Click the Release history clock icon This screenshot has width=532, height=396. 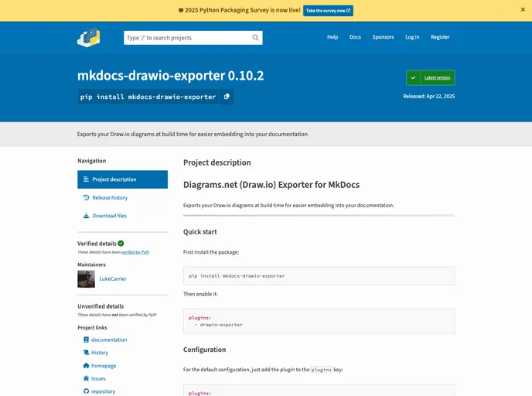point(86,197)
